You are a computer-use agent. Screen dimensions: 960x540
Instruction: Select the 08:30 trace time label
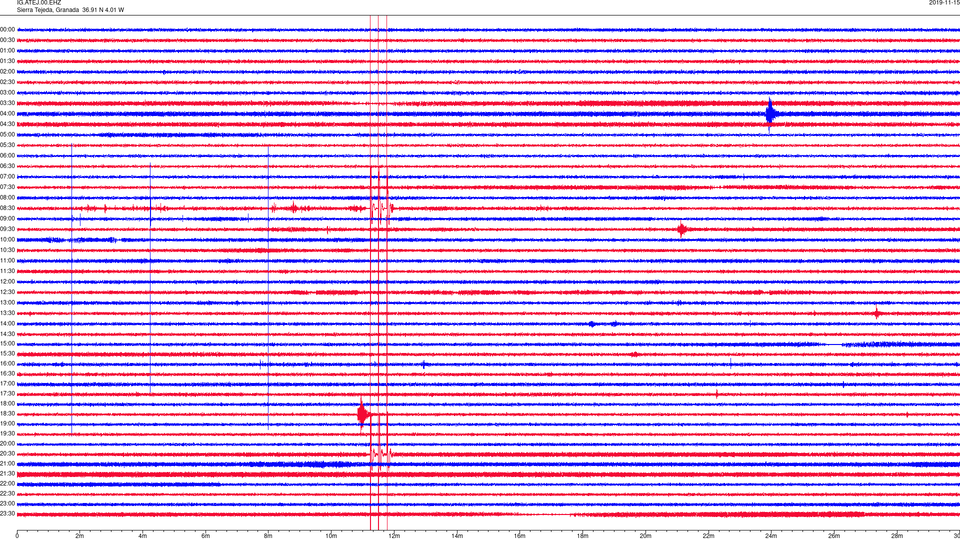click(8, 208)
